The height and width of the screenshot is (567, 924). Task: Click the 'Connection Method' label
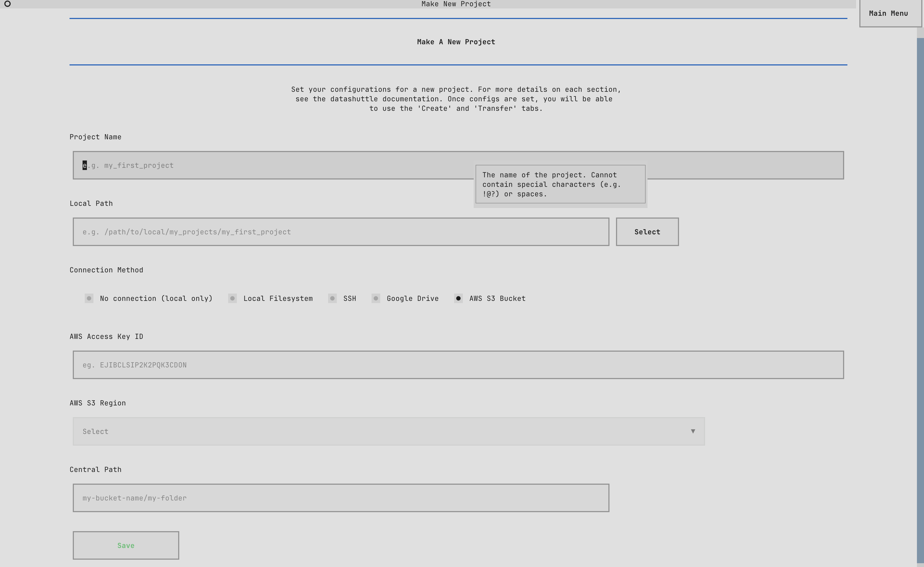pos(106,270)
